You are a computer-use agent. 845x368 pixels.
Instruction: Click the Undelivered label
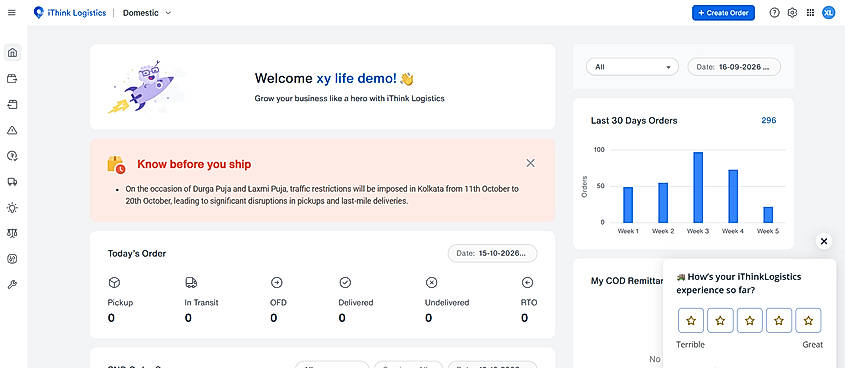click(x=447, y=303)
